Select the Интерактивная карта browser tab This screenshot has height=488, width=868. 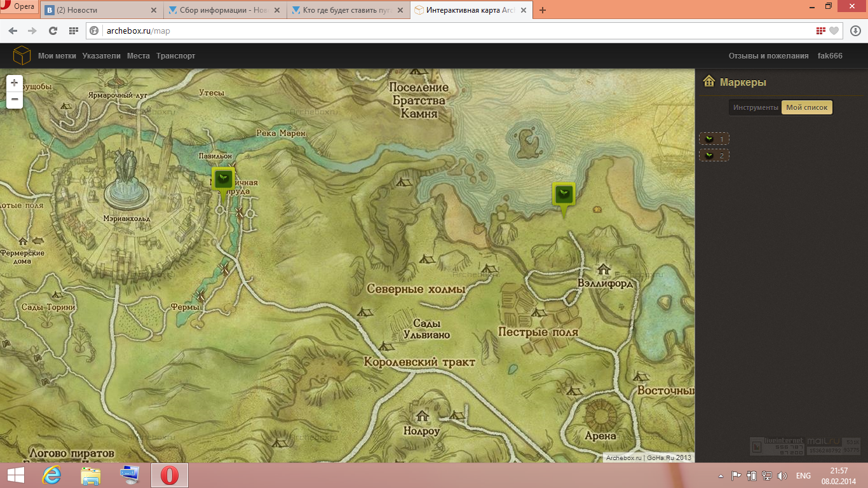point(471,10)
